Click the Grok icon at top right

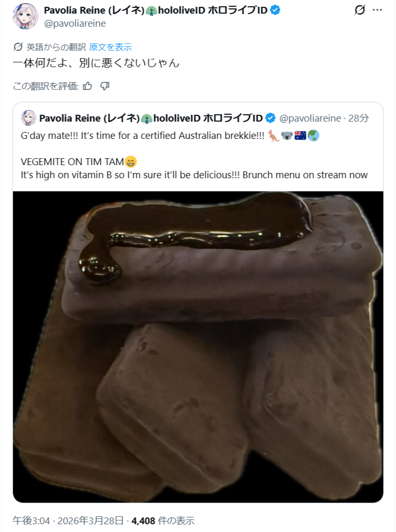[x=359, y=10]
